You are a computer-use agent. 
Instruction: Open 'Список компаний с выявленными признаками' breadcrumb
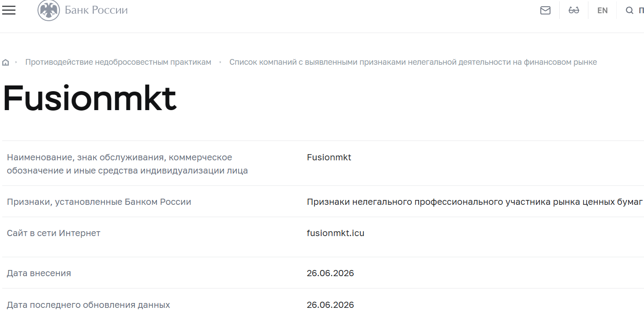pos(413,62)
